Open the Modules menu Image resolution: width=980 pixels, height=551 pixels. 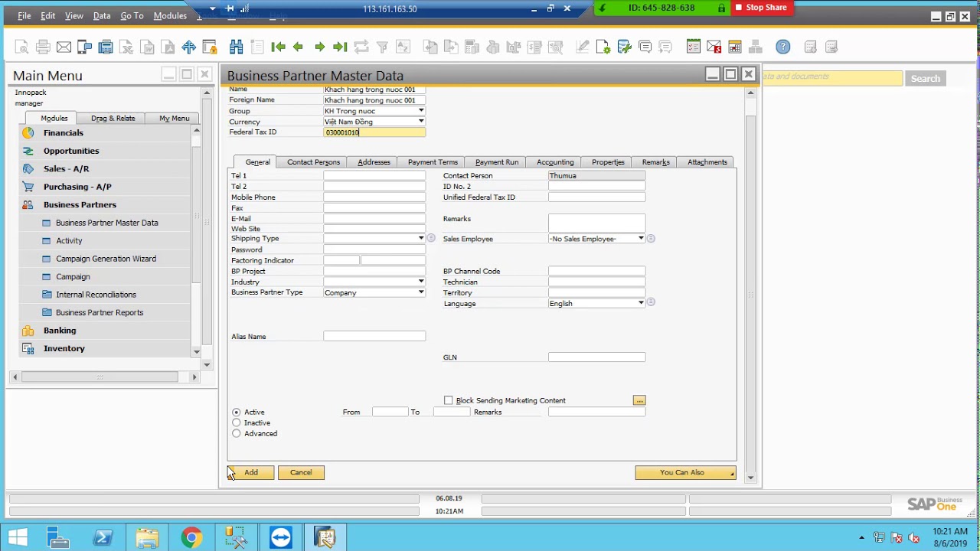(x=170, y=15)
